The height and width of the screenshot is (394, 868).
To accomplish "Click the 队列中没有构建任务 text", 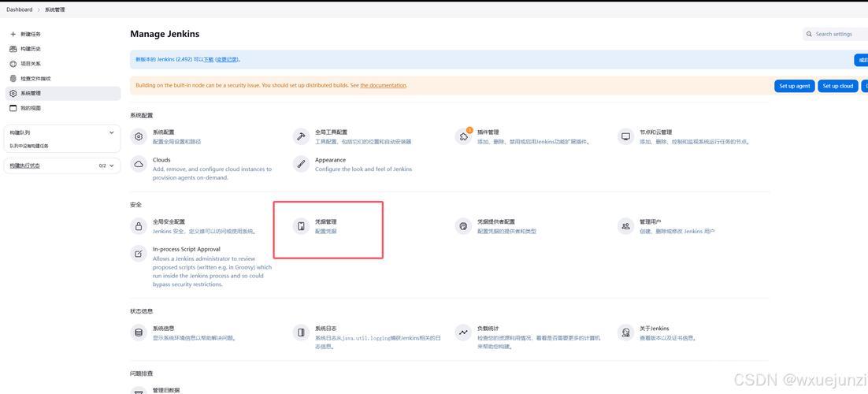I will (29, 147).
